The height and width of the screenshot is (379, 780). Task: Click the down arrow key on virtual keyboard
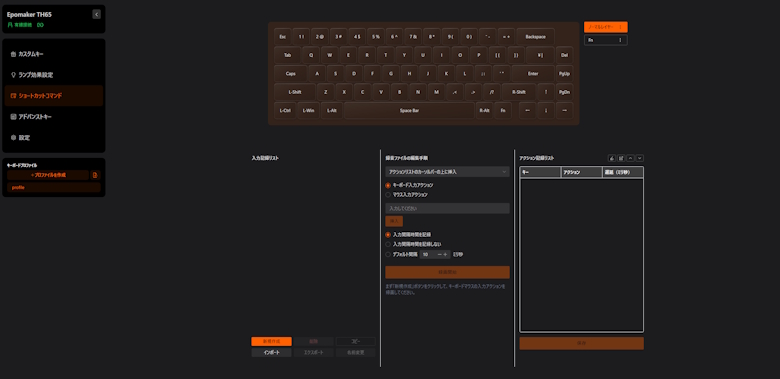(x=546, y=110)
